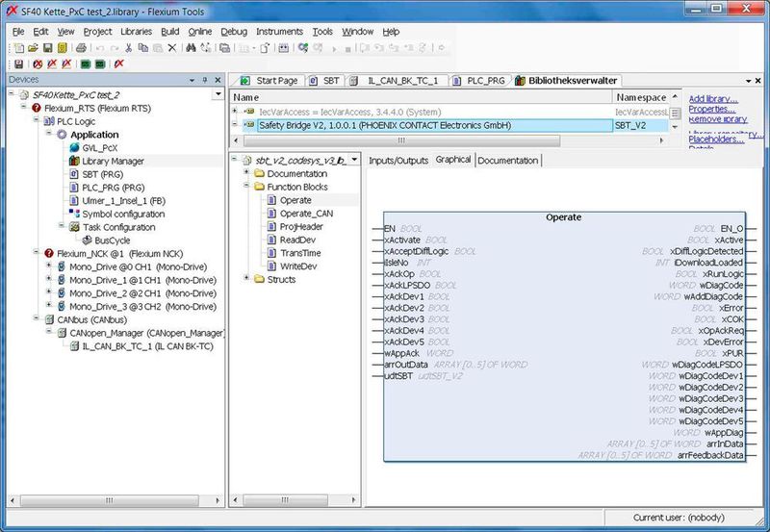This screenshot has height=532, width=770.
Task: Switch to the Inputs/Outputs tab
Action: [398, 160]
